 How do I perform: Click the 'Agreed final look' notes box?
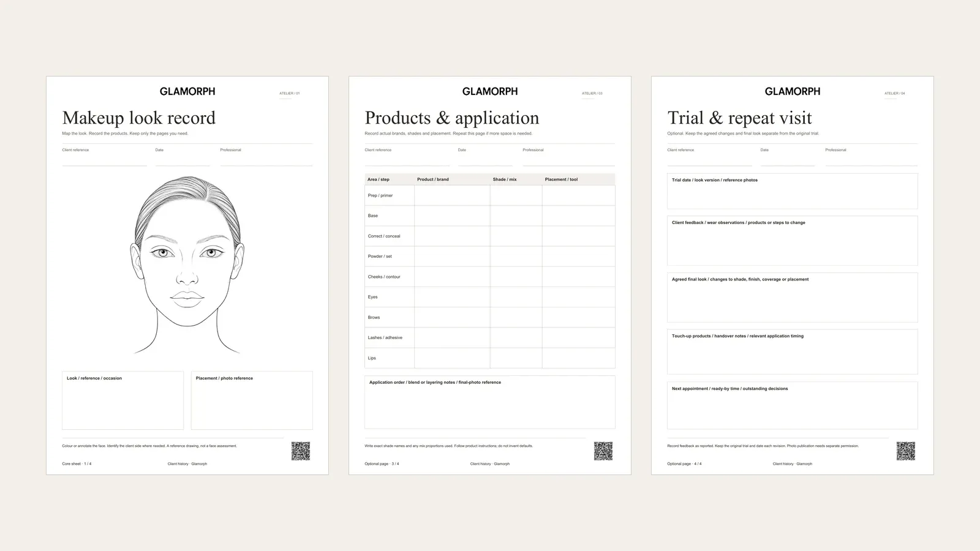[793, 298]
